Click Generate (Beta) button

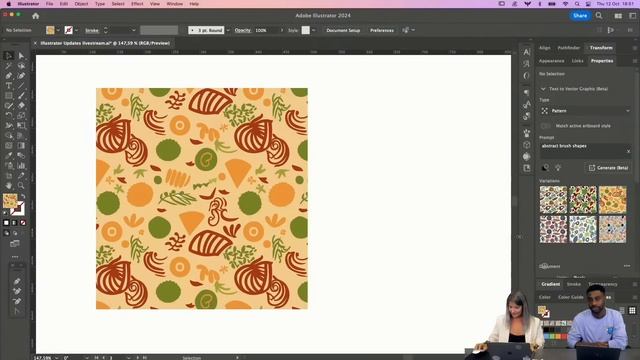[x=608, y=168]
